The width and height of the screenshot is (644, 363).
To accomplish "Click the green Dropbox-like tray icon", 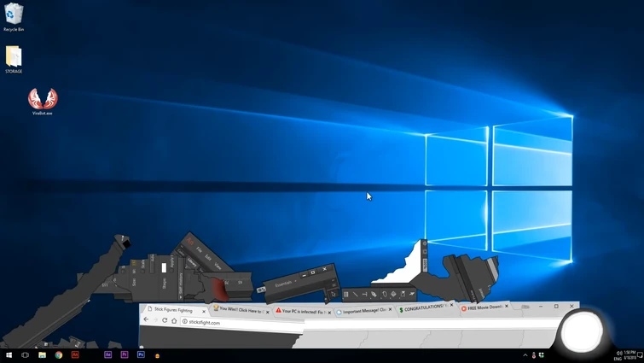I will pyautogui.click(x=542, y=355).
